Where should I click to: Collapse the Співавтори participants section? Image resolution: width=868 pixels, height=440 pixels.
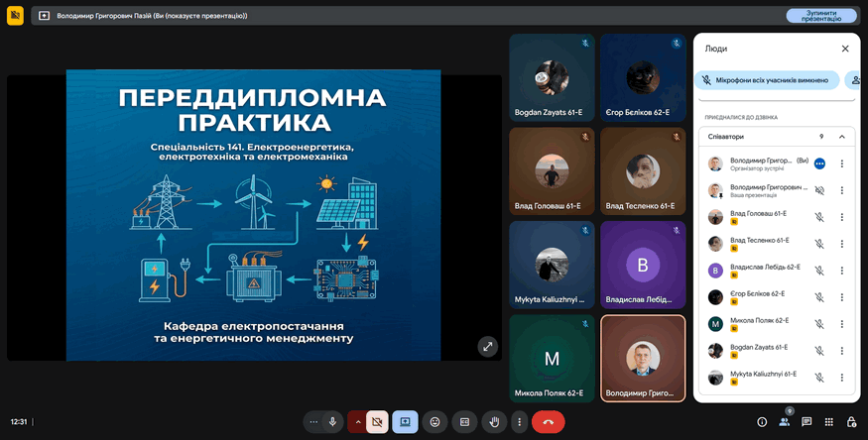(841, 137)
